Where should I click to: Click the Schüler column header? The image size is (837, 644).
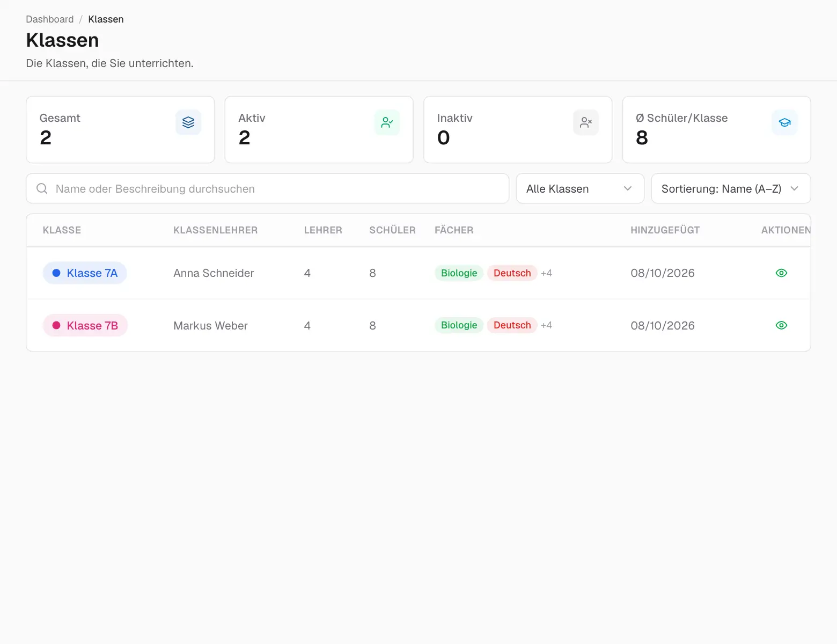click(x=392, y=230)
